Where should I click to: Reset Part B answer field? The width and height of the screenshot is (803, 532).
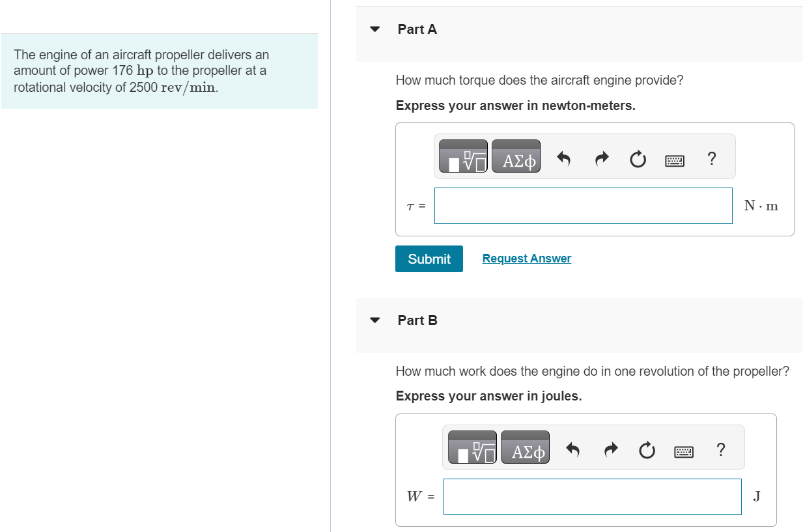tap(648, 449)
